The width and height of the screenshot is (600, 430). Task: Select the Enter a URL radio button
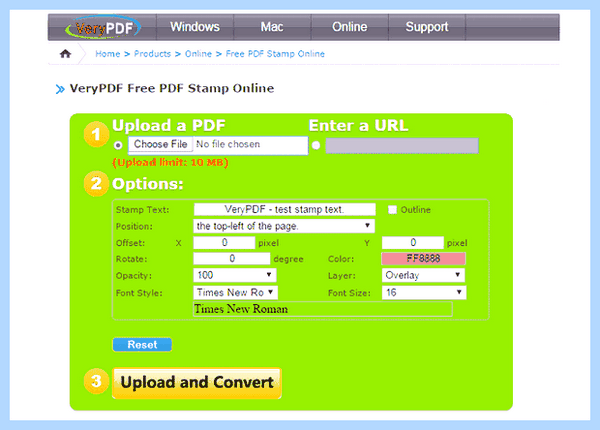point(316,145)
